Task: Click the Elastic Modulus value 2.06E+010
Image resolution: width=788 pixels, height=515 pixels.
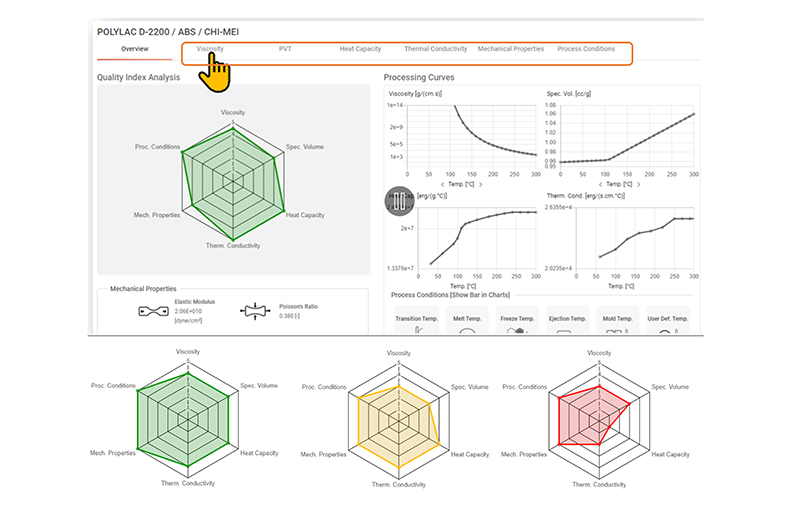Action: click(x=188, y=312)
